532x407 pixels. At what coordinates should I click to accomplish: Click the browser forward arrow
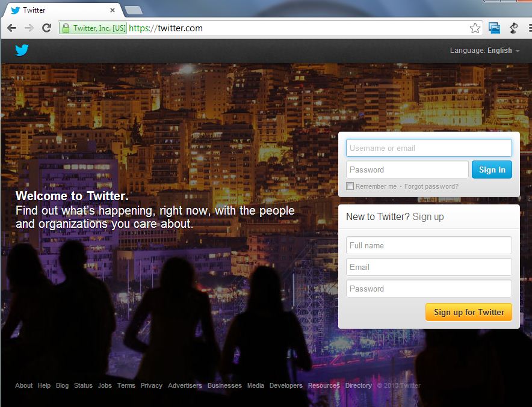pos(29,28)
